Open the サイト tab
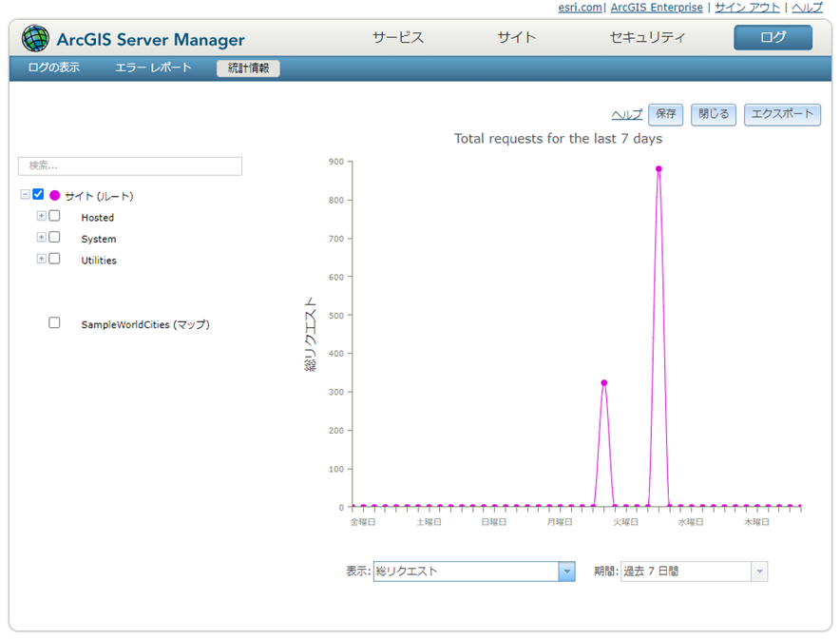Viewport: 840px width, 640px height. [516, 37]
